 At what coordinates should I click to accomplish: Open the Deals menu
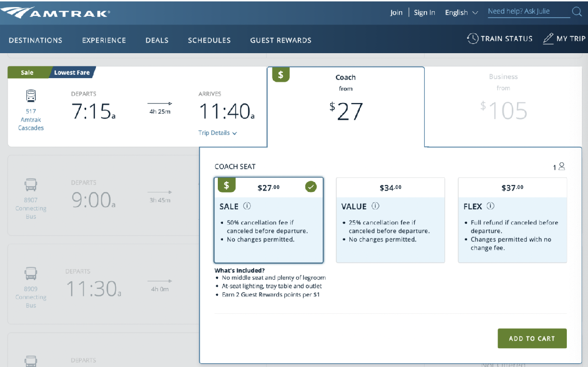[157, 40]
